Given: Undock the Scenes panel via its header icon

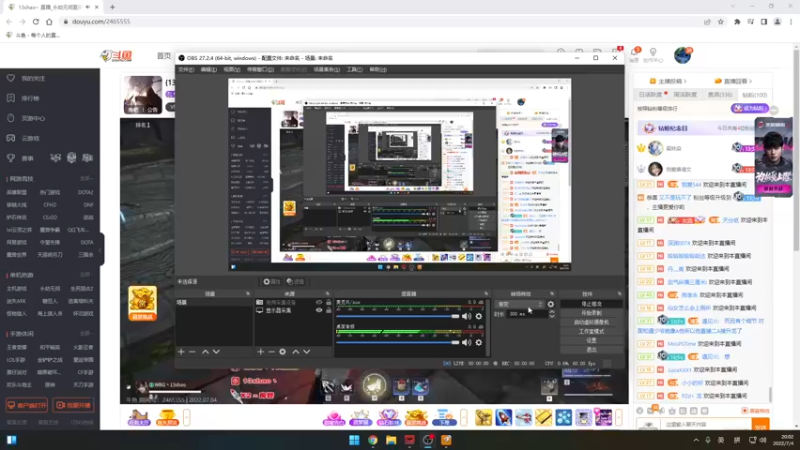Looking at the screenshot, I should pos(248,294).
